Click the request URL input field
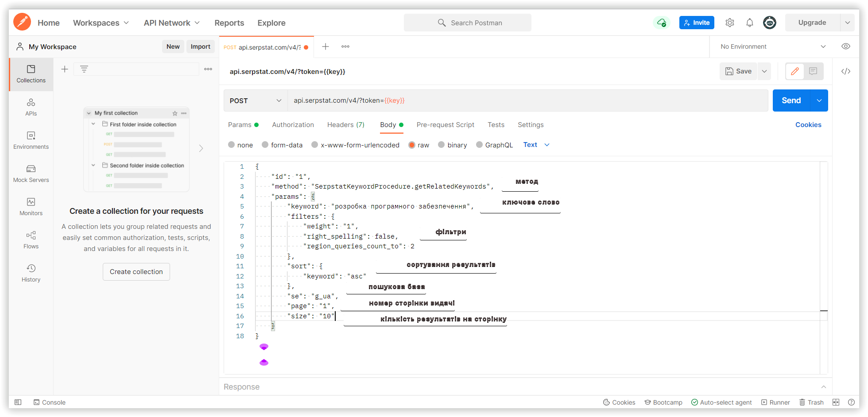The width and height of the screenshot is (868, 417). 527,100
